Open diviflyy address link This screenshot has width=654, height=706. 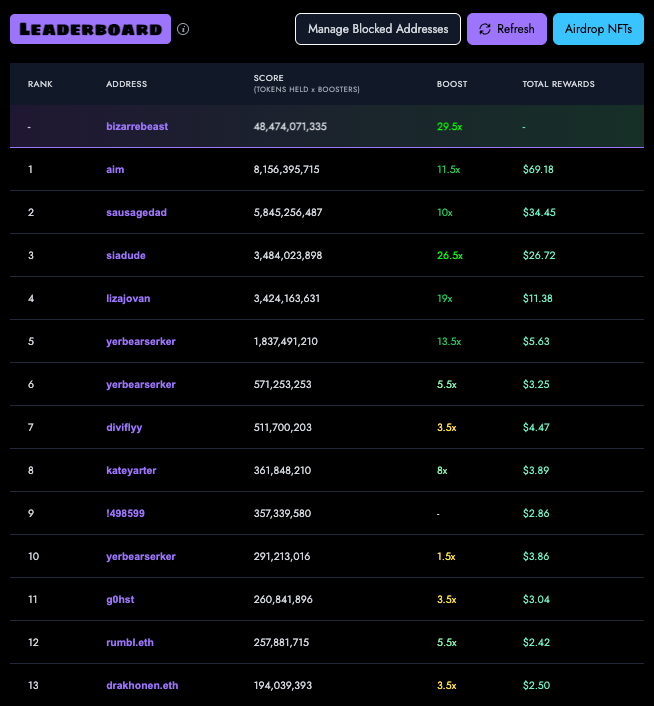124,427
